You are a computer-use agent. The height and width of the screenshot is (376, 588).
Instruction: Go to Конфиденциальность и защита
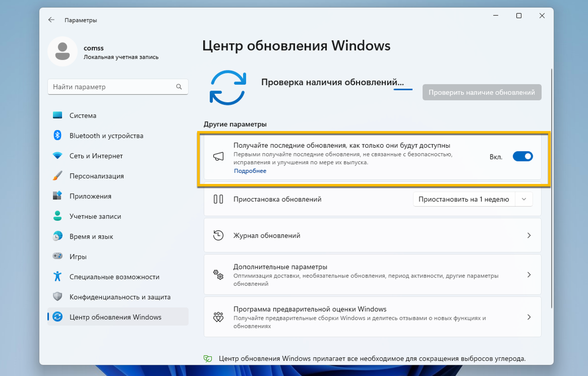click(x=118, y=297)
